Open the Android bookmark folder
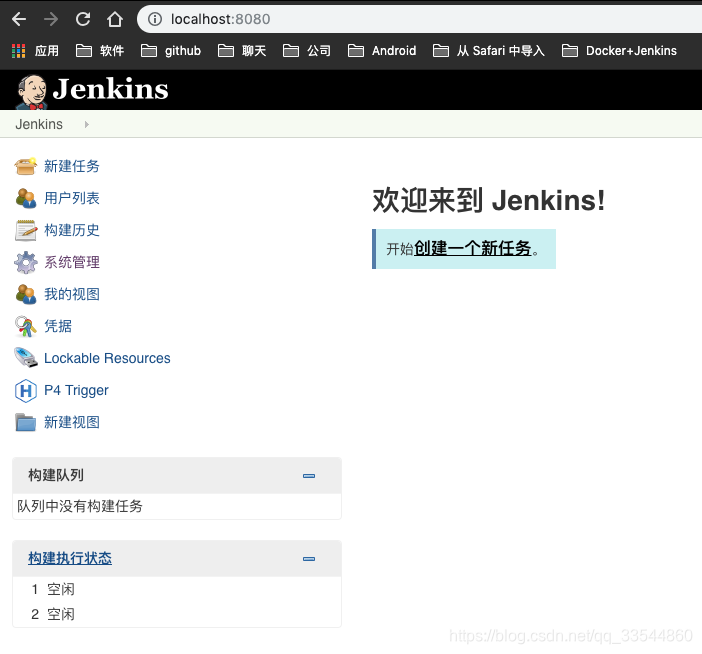The height and width of the screenshot is (654, 702). pos(382,51)
